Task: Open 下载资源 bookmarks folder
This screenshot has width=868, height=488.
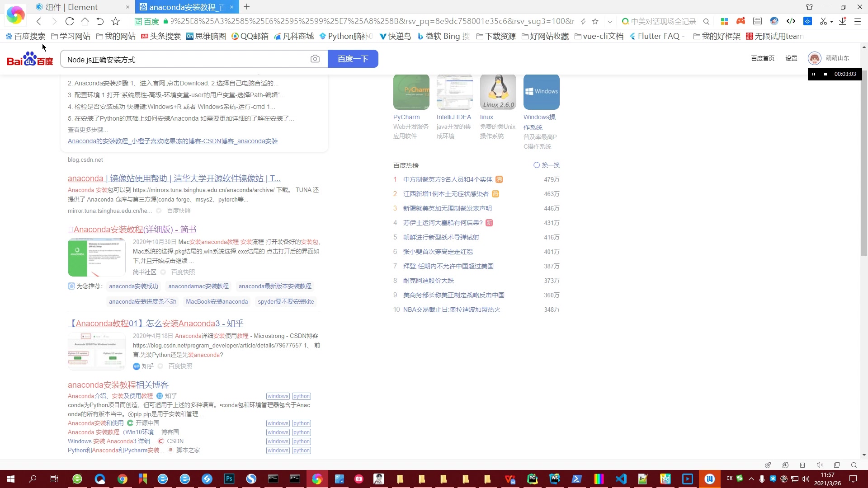Action: click(496, 36)
